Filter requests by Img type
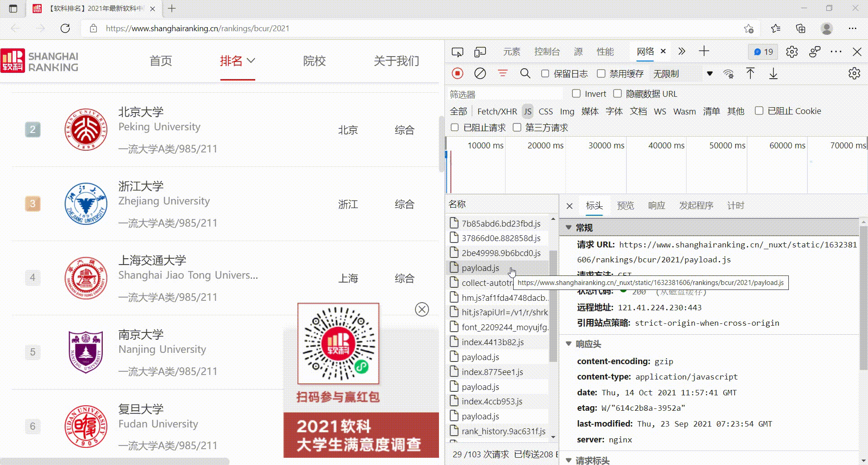This screenshot has height=465, width=868. pos(567,111)
